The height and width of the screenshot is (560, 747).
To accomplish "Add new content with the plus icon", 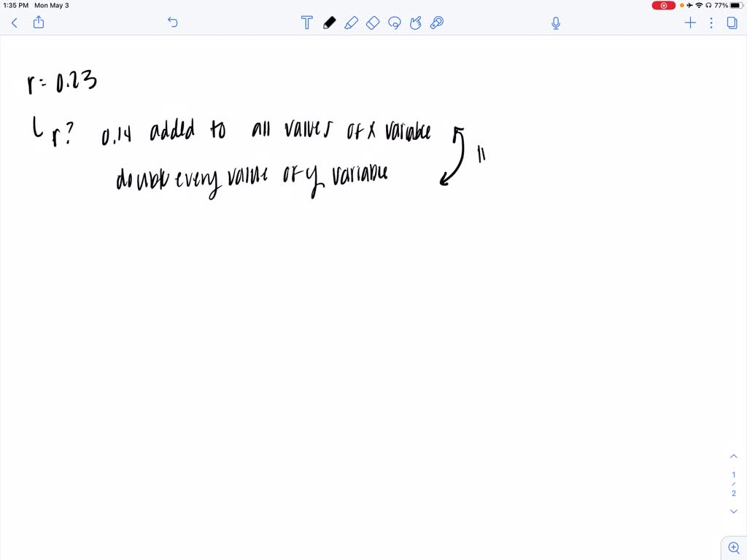I will (690, 23).
